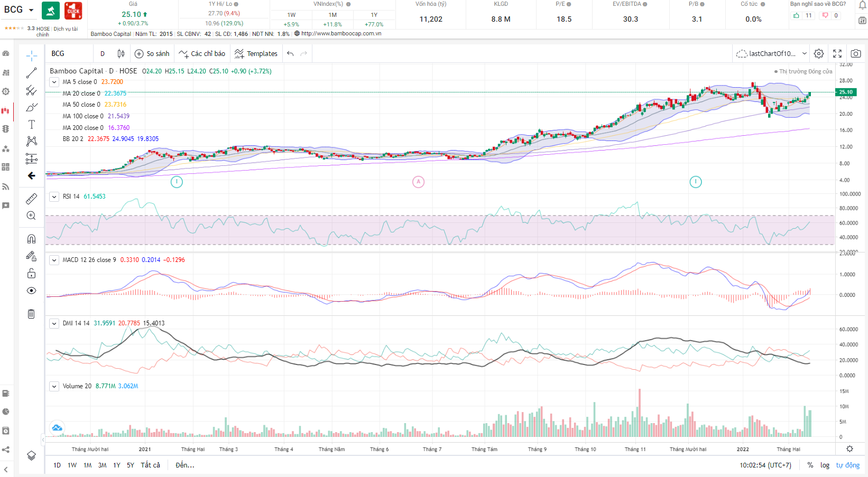Redo the chart action
Image resolution: width=868 pixels, height=477 pixels.
point(304,53)
